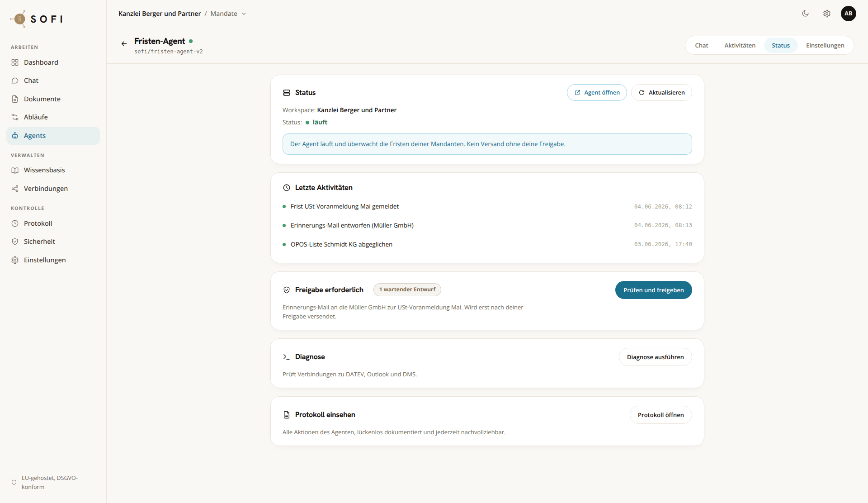868x503 pixels.
Task: Open Dokumente in sidebar
Action: pyautogui.click(x=53, y=99)
